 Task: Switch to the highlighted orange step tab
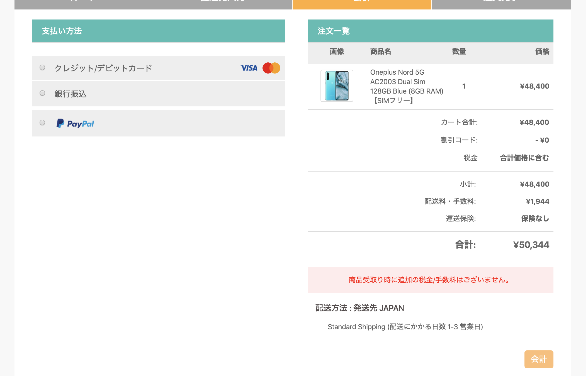362,4
